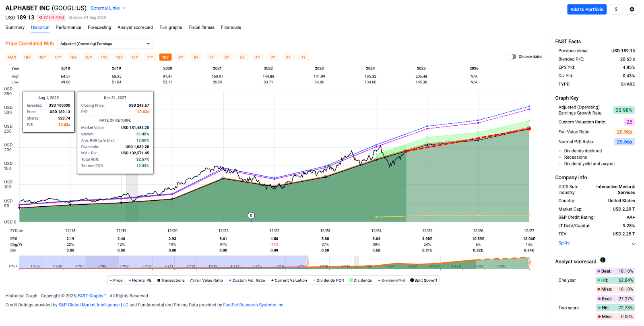This screenshot has height=326, width=644.
Task: Click the 2022 Chg/Yr value -19%
Action: (274, 245)
